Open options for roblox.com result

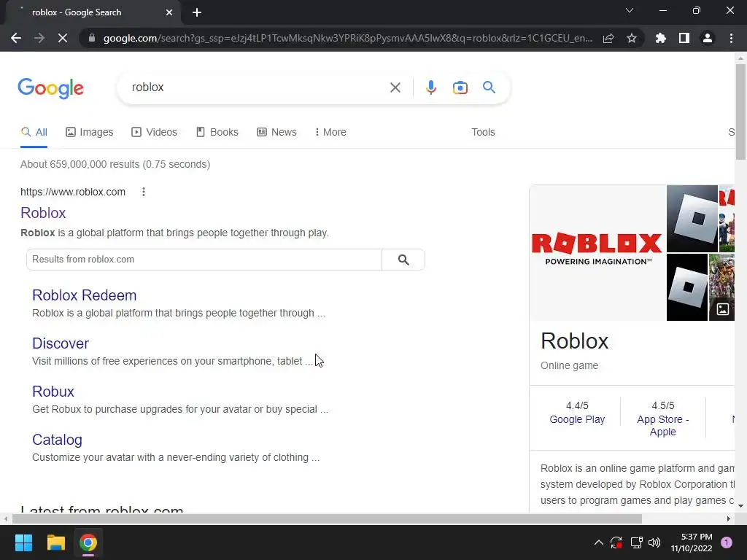click(144, 192)
